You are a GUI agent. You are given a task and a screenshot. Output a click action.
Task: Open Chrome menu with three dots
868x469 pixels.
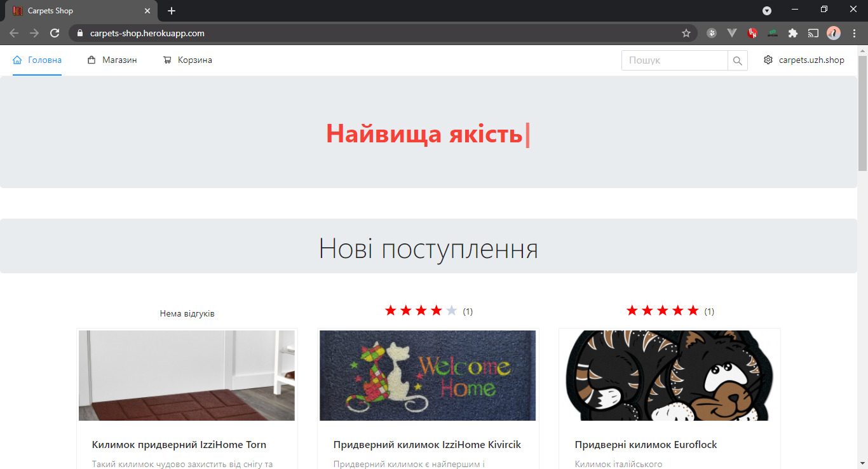pyautogui.click(x=854, y=33)
